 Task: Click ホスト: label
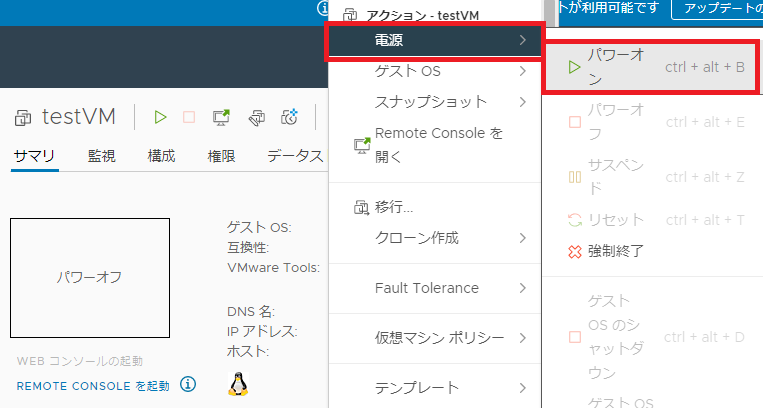click(248, 352)
